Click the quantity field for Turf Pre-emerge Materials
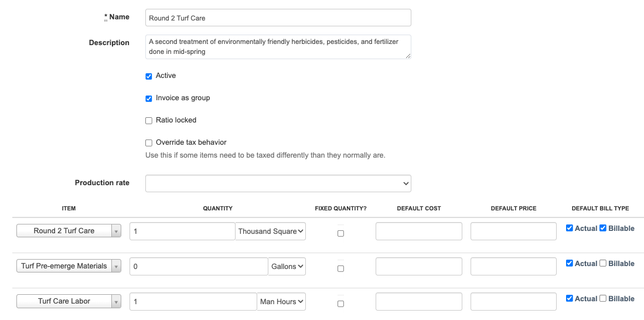This screenshot has height=320, width=644. pos(199,267)
